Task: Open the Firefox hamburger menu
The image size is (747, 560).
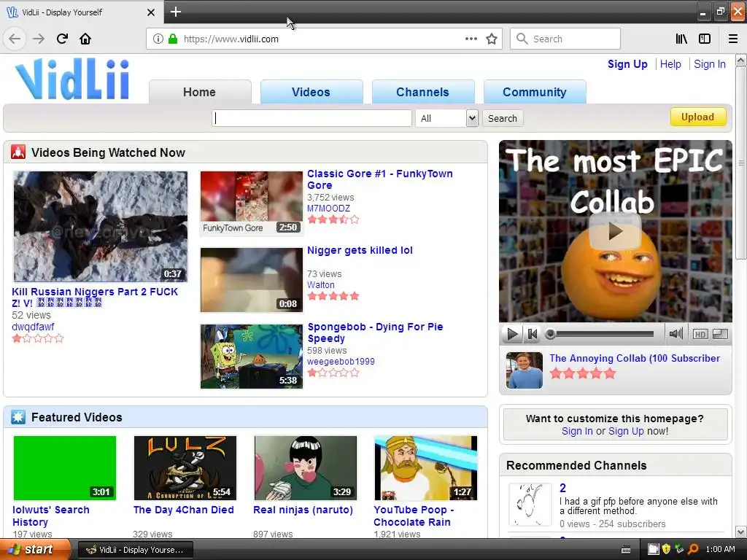Action: (732, 39)
